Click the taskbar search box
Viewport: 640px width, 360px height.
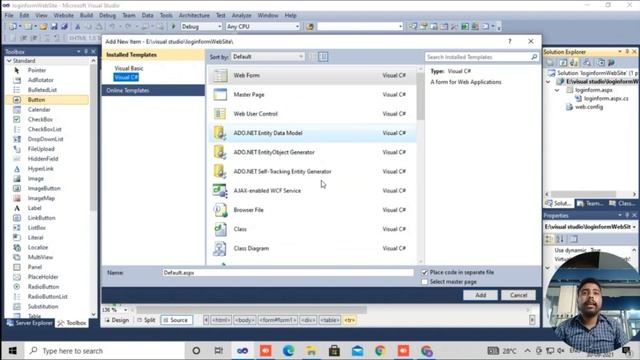click(104, 351)
